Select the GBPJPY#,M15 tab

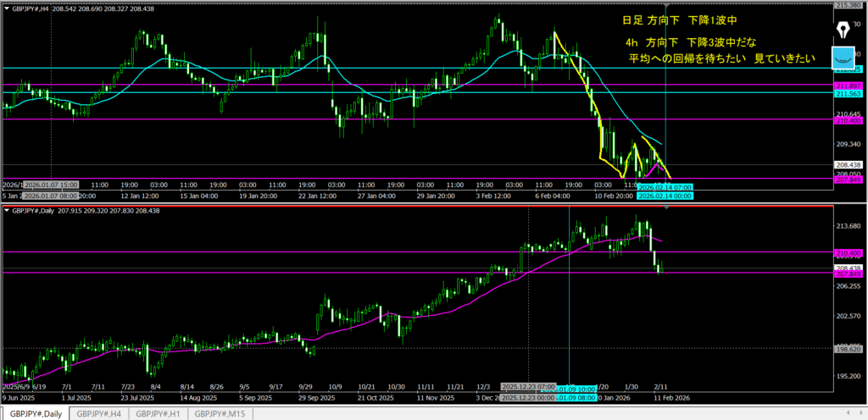coord(220,413)
